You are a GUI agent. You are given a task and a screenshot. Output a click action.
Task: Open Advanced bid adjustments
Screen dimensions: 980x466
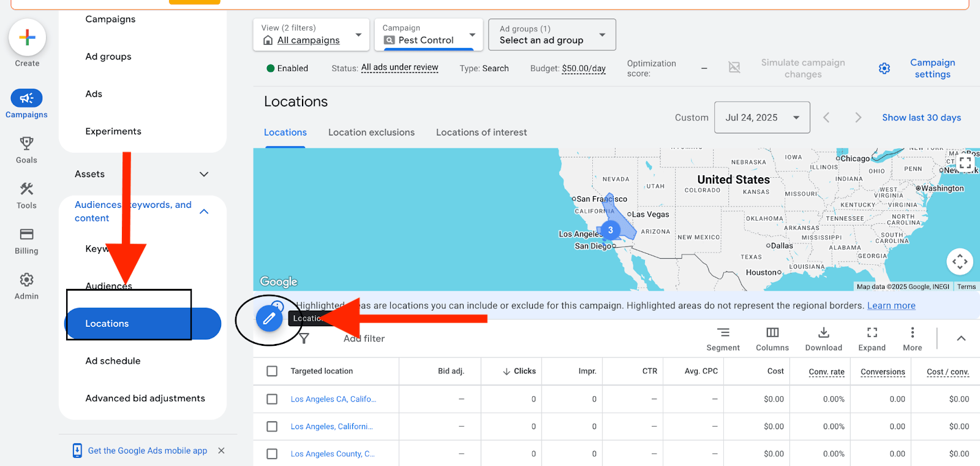(x=145, y=399)
